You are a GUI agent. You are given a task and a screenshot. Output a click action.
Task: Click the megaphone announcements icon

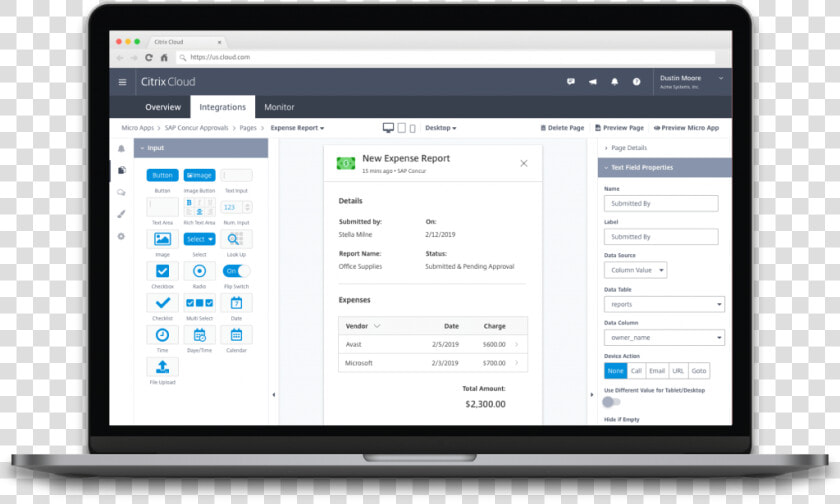coord(592,81)
